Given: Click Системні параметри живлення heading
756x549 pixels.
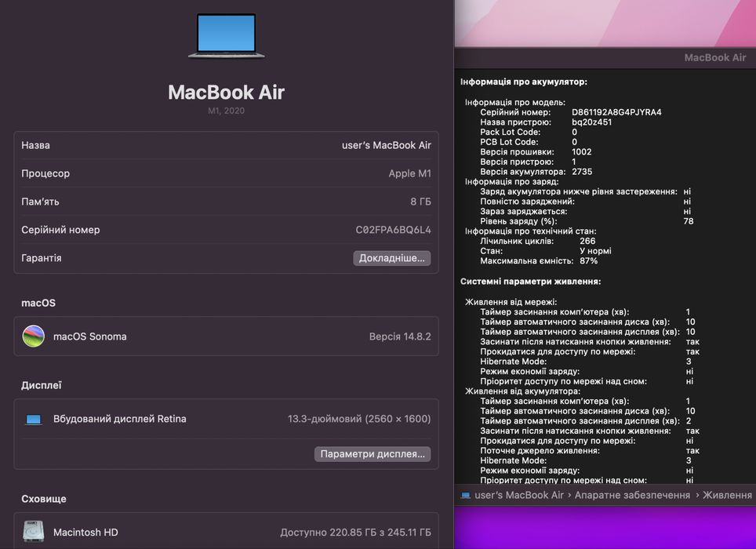Looking at the screenshot, I should point(530,282).
